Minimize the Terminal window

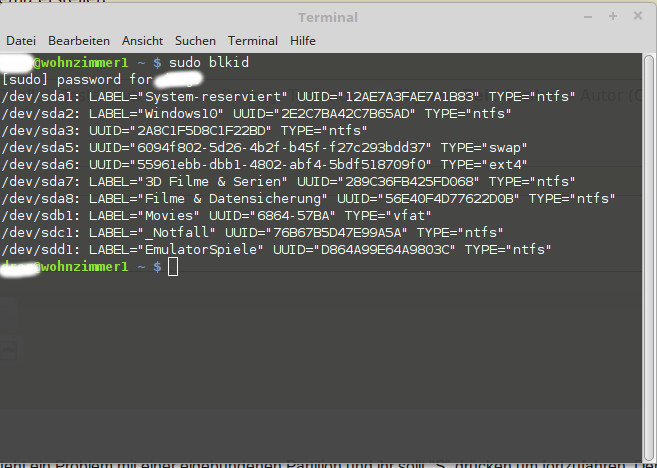click(x=586, y=16)
